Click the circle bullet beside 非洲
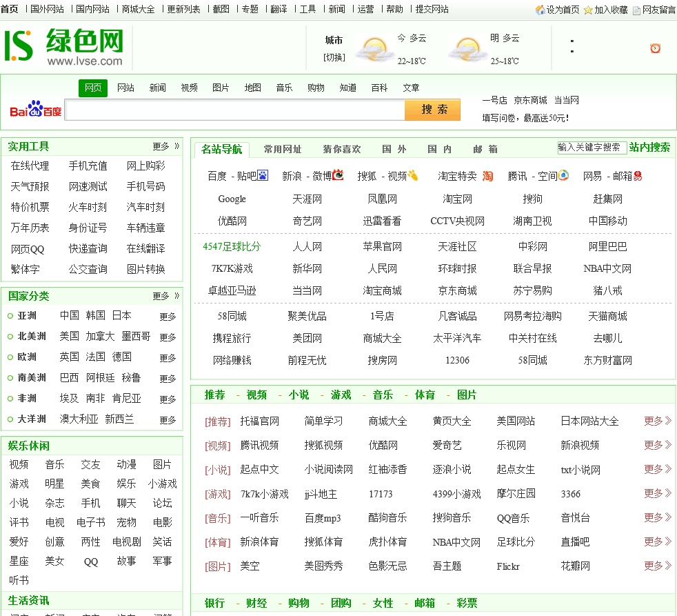Screen dimensions: 677x616 pos(10,399)
